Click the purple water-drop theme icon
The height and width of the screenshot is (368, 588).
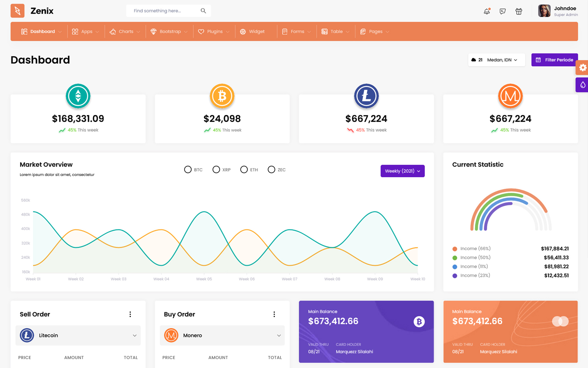pyautogui.click(x=582, y=85)
